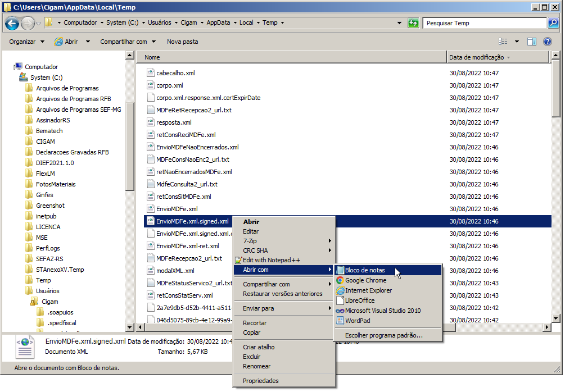565x392 pixels.
Task: Click Excluir in the context menu
Action: [284, 357]
